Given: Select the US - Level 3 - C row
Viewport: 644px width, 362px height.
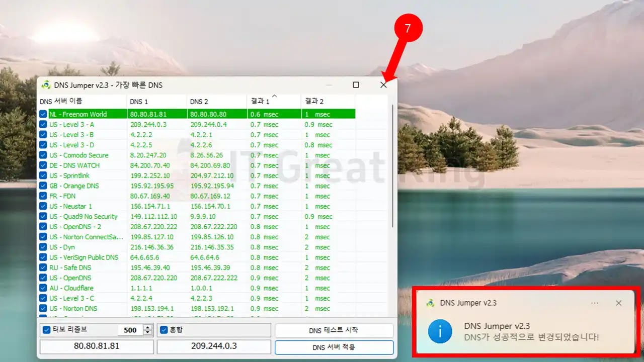Looking at the screenshot, I should pos(197,298).
